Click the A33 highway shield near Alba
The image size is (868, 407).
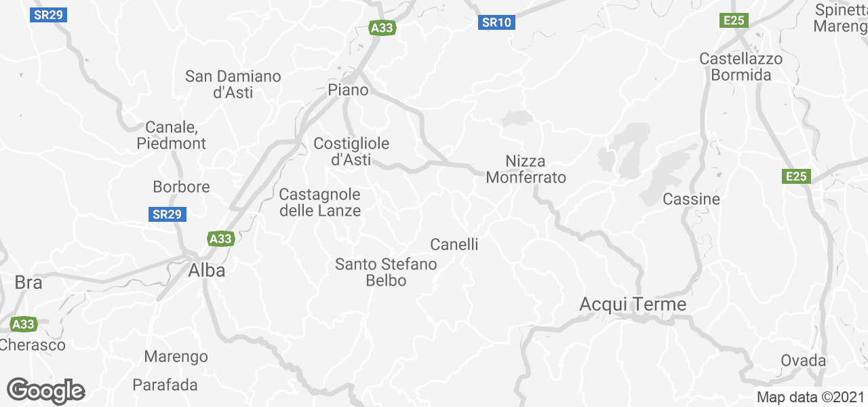tap(221, 239)
